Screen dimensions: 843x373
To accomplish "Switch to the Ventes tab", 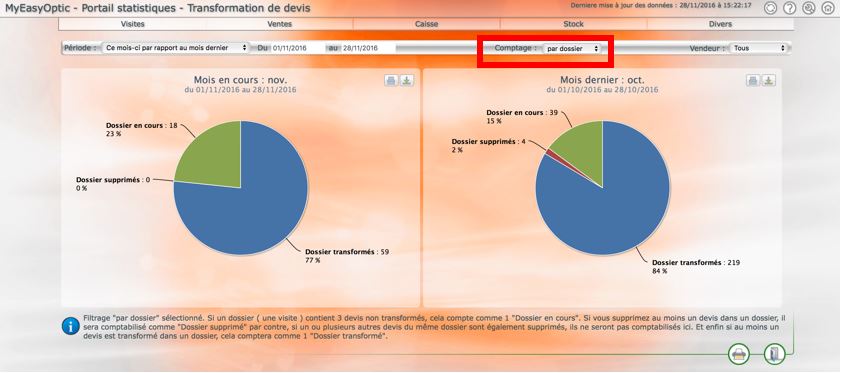I will [280, 24].
